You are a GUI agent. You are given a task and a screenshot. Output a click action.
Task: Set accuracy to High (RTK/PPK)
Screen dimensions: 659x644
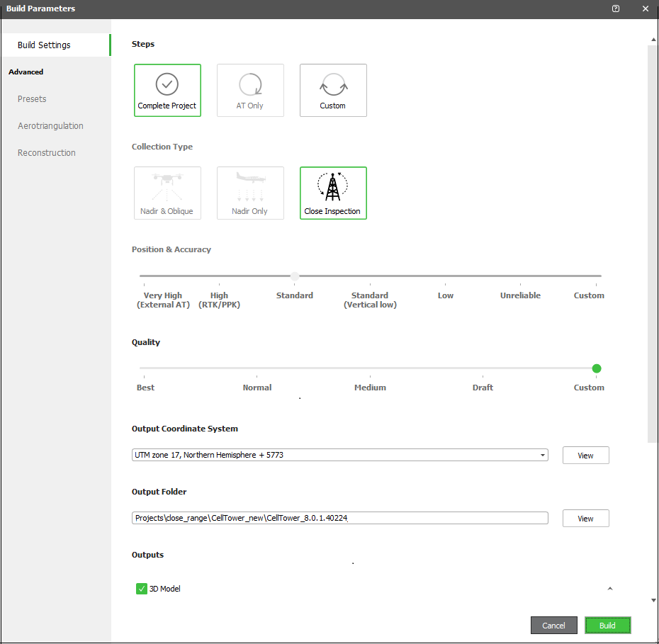click(219, 276)
